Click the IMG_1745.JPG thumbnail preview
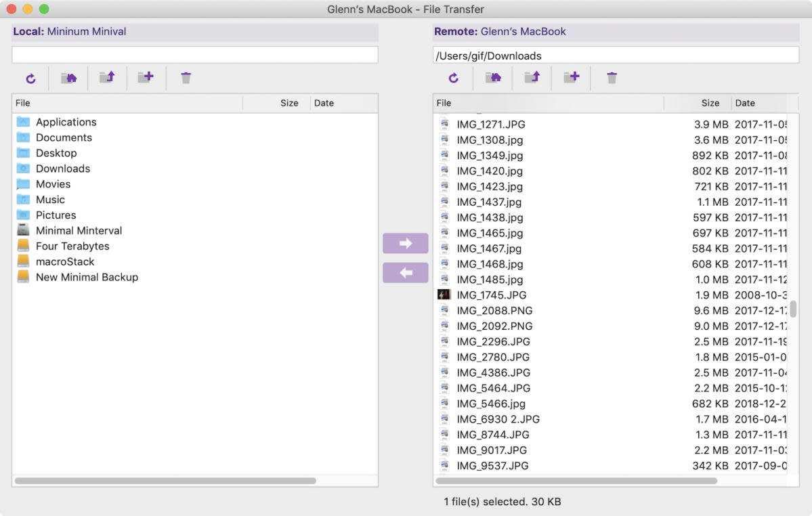The image size is (812, 516). 444,295
